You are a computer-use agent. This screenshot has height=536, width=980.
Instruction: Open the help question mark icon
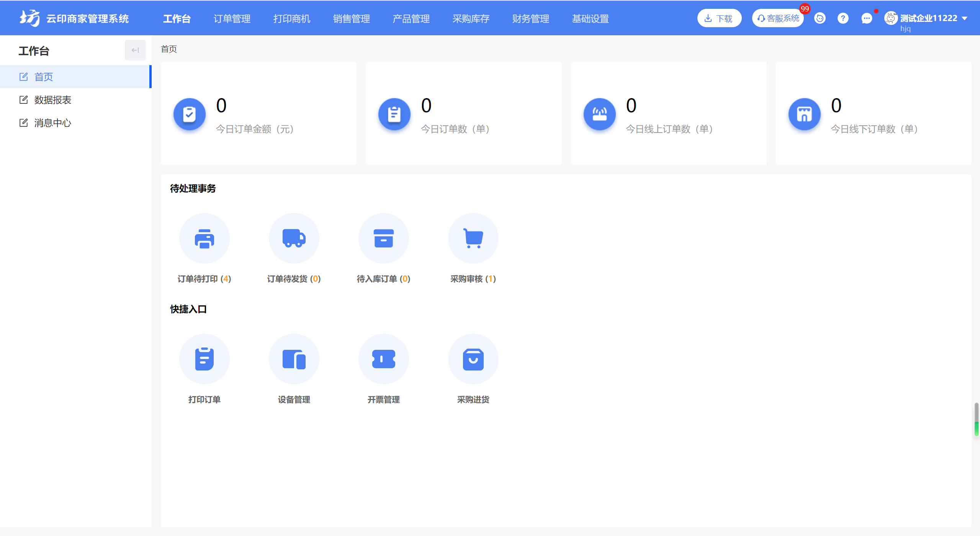843,18
